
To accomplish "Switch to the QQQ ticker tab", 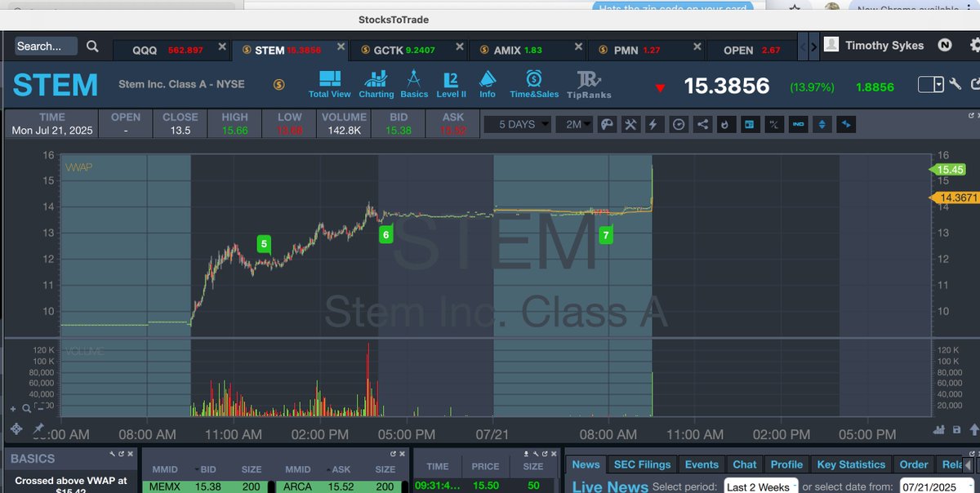I will [x=171, y=50].
